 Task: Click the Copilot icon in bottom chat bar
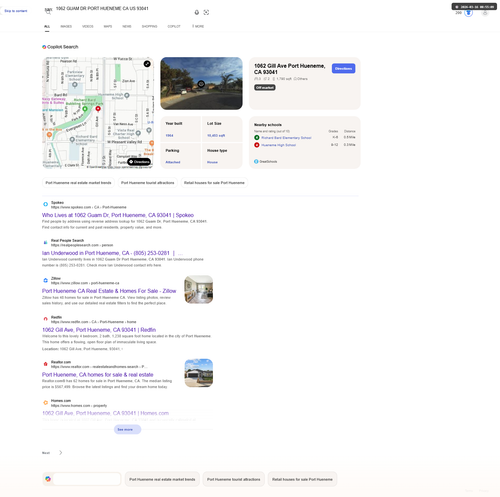tap(48, 479)
